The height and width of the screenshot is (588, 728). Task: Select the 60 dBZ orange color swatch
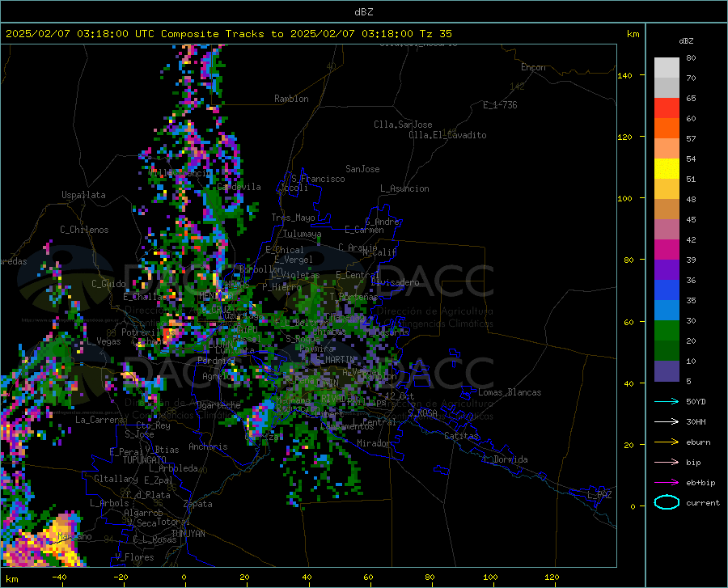[x=667, y=129]
